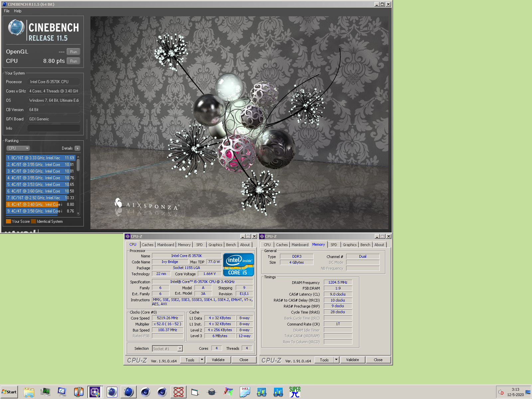Switch to CPU tab in right CPU-Z window
532x399 pixels.
267,245
